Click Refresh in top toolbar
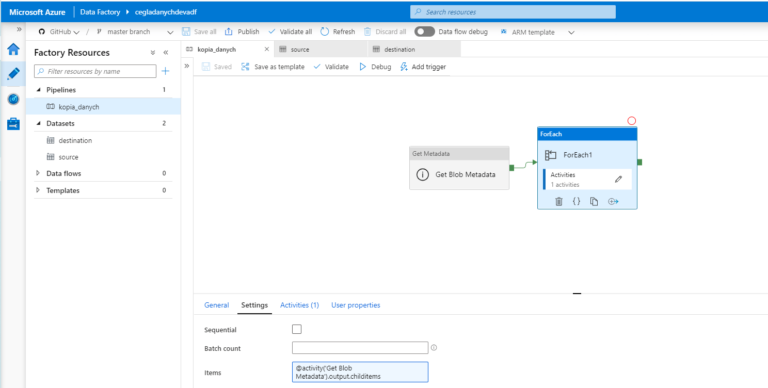This screenshot has width=768, height=388. tap(338, 31)
